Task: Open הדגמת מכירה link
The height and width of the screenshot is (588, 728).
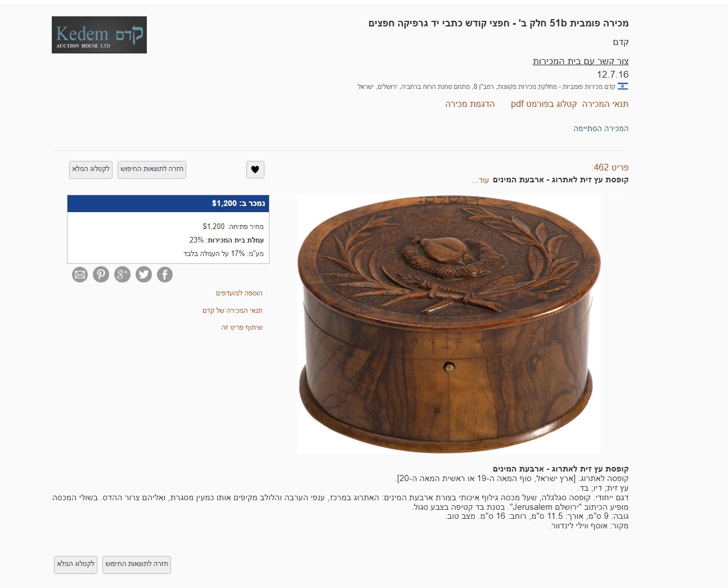Action: click(x=470, y=104)
